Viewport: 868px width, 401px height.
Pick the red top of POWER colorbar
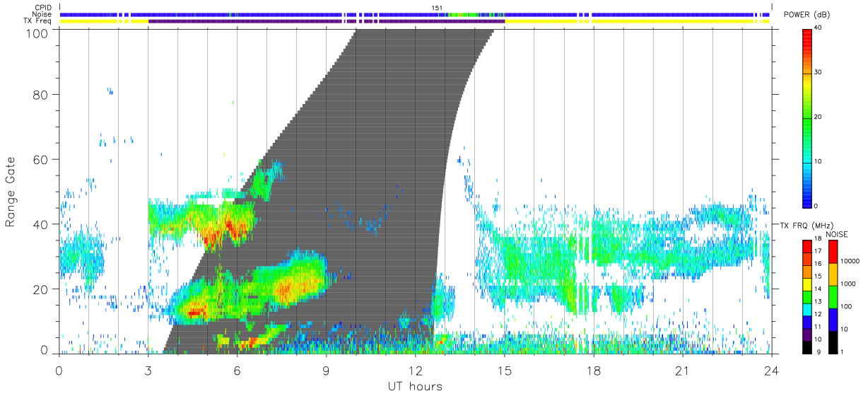807,35
